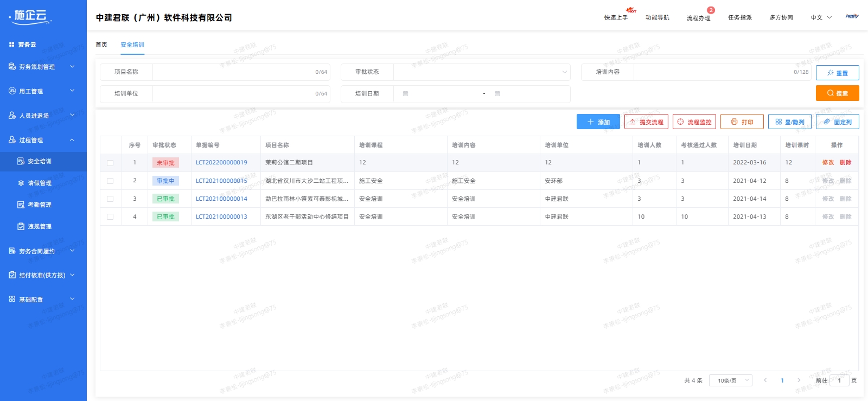Click the start date calendar icon
The width and height of the screenshot is (868, 401).
[x=405, y=93]
